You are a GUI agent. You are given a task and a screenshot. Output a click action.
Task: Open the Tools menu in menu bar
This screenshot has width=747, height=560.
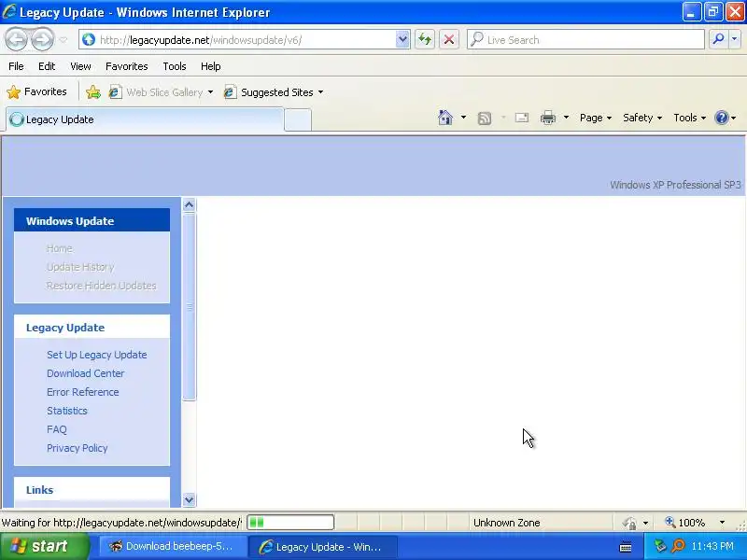click(175, 66)
